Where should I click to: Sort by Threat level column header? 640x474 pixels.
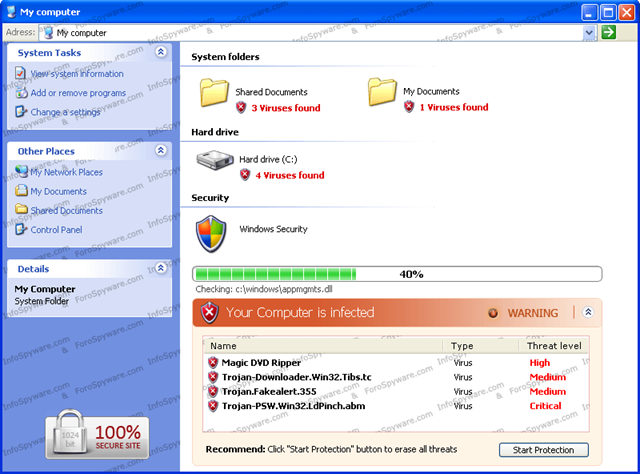tap(554, 346)
